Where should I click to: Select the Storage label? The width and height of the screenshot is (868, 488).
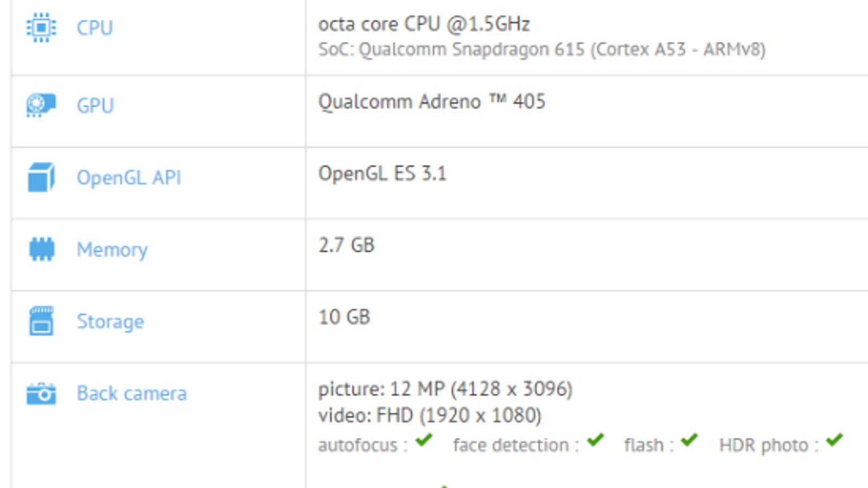pyautogui.click(x=111, y=322)
